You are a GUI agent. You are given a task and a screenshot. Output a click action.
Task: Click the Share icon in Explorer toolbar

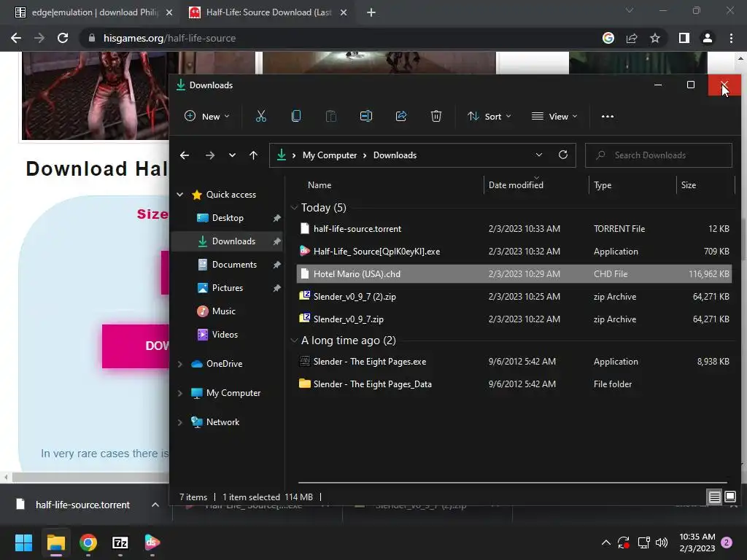(401, 116)
